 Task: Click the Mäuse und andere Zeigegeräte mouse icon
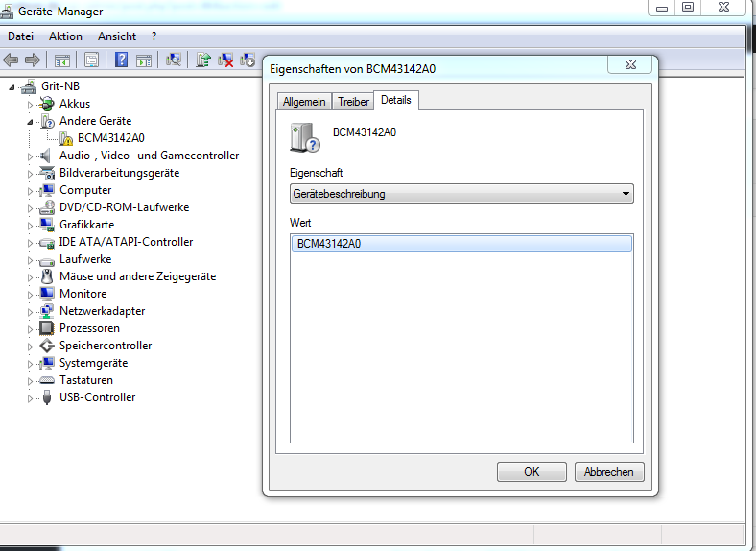(x=47, y=276)
